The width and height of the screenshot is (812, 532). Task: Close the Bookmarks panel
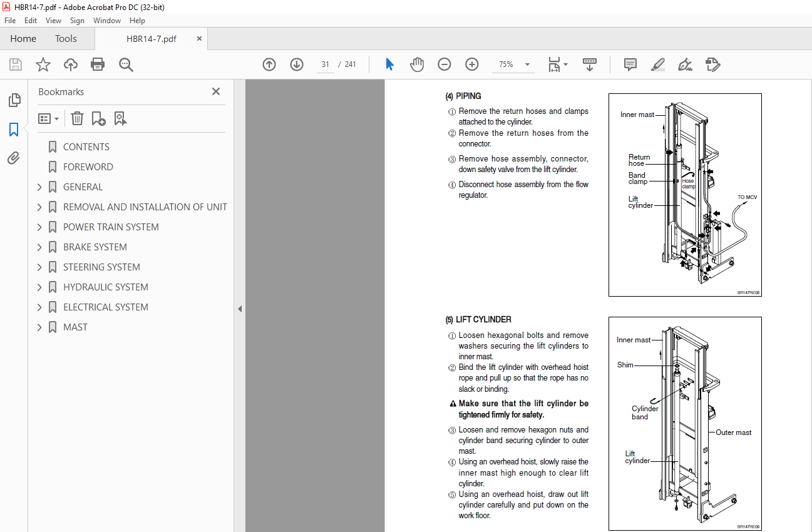[216, 91]
